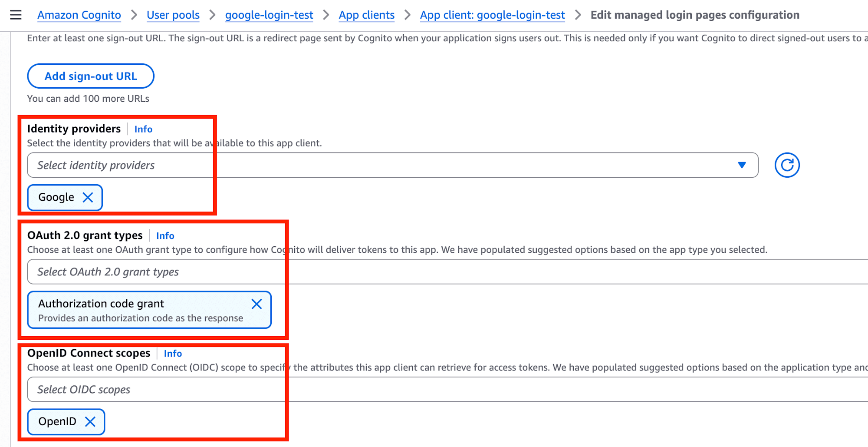This screenshot has width=868, height=447.
Task: Remove the Authorization code grant chip
Action: pos(256,304)
